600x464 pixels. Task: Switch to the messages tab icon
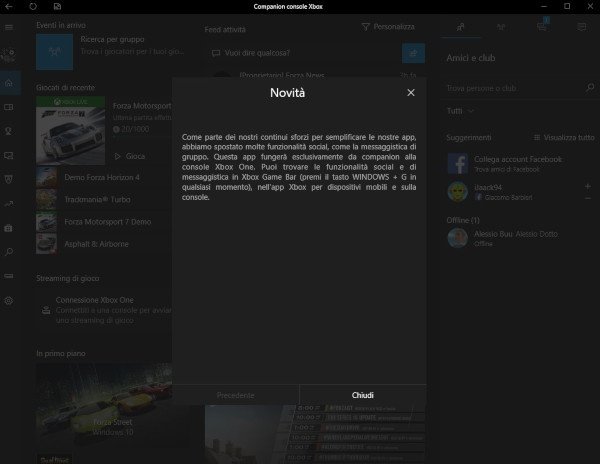point(583,27)
